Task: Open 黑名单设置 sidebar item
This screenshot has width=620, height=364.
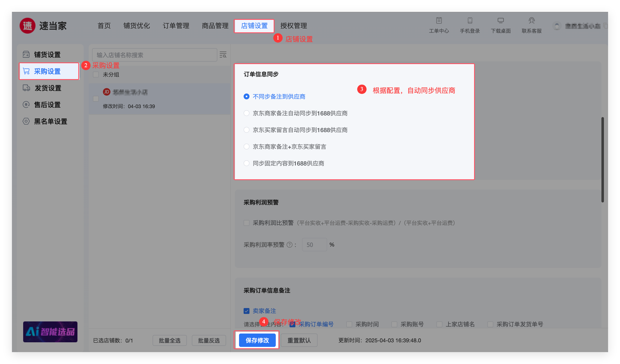Action: 51,121
